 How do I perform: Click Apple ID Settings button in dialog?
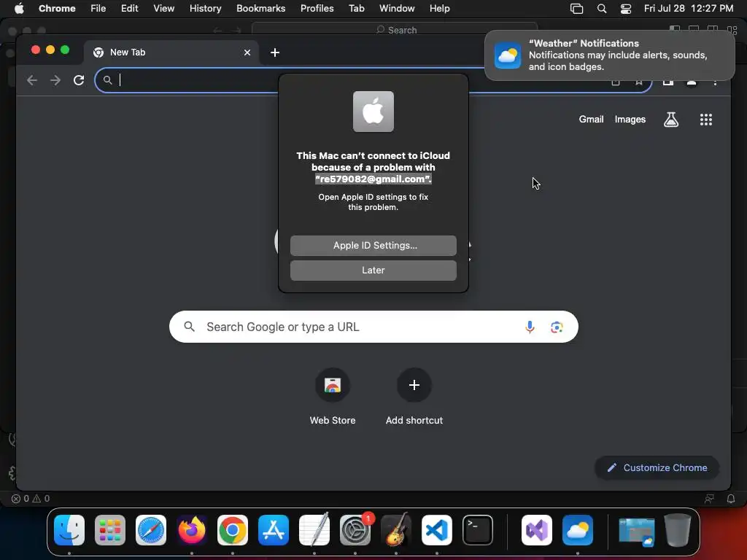(373, 245)
